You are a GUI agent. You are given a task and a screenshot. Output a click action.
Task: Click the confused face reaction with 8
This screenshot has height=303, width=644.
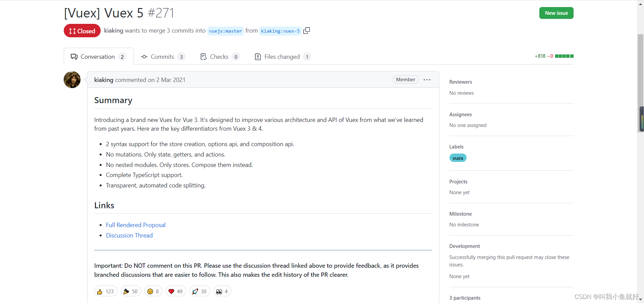(x=153, y=291)
